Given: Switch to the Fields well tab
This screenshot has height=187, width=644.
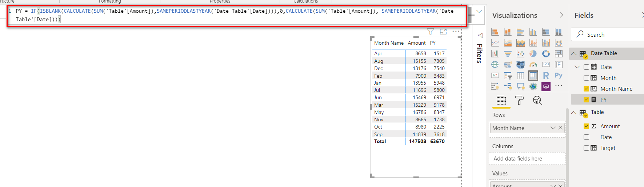Looking at the screenshot, I should [501, 100].
